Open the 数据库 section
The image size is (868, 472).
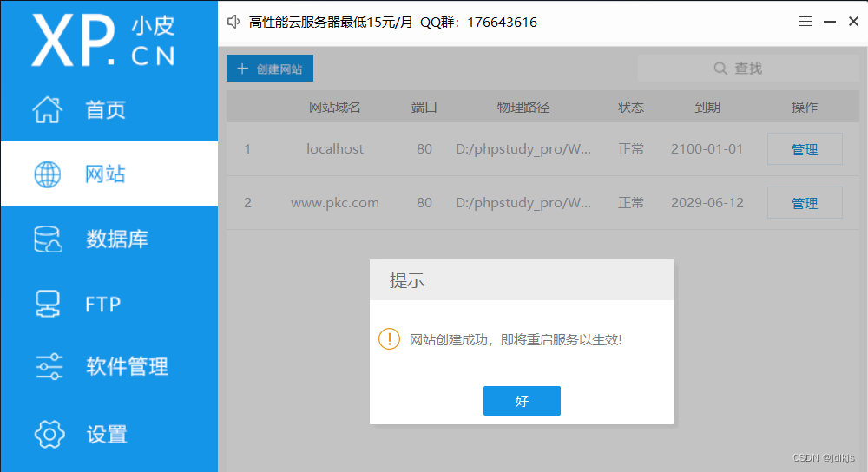[x=109, y=239]
